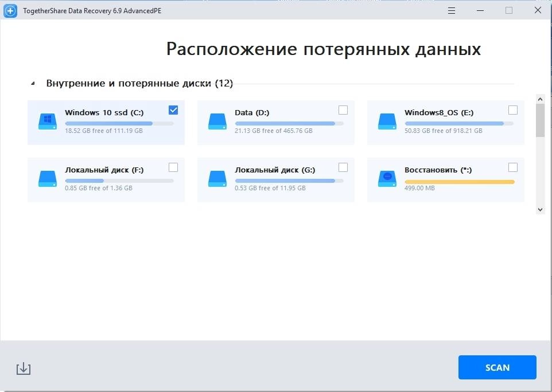Click the "499.00 MB" size text
552x392 pixels.
419,188
